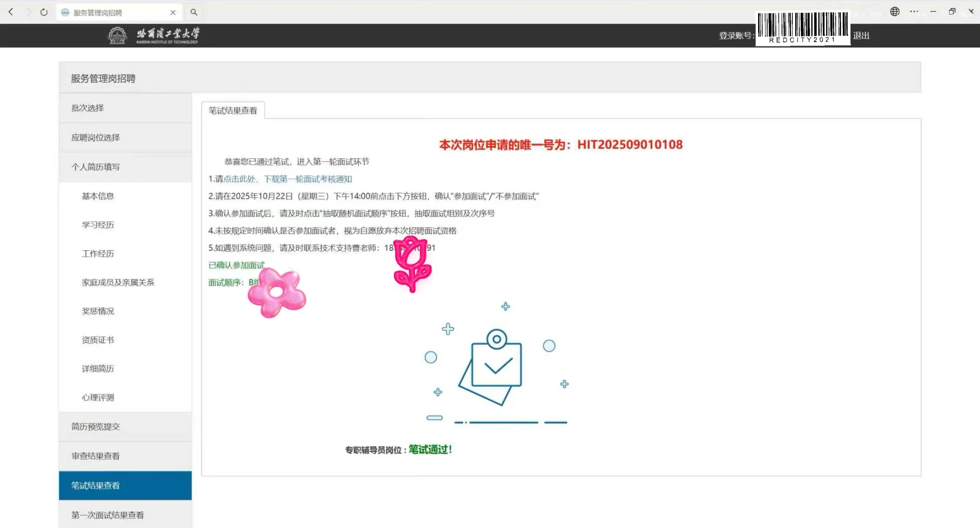Viewport: 980px width, 528px height.
Task: Open 基本信息 under resume section
Action: (98, 196)
